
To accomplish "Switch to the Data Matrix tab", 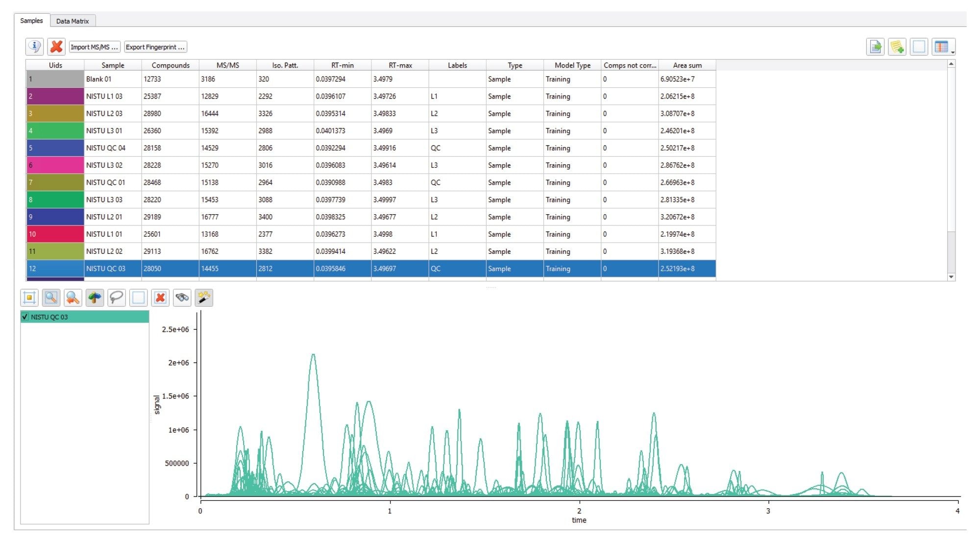I will tap(73, 21).
